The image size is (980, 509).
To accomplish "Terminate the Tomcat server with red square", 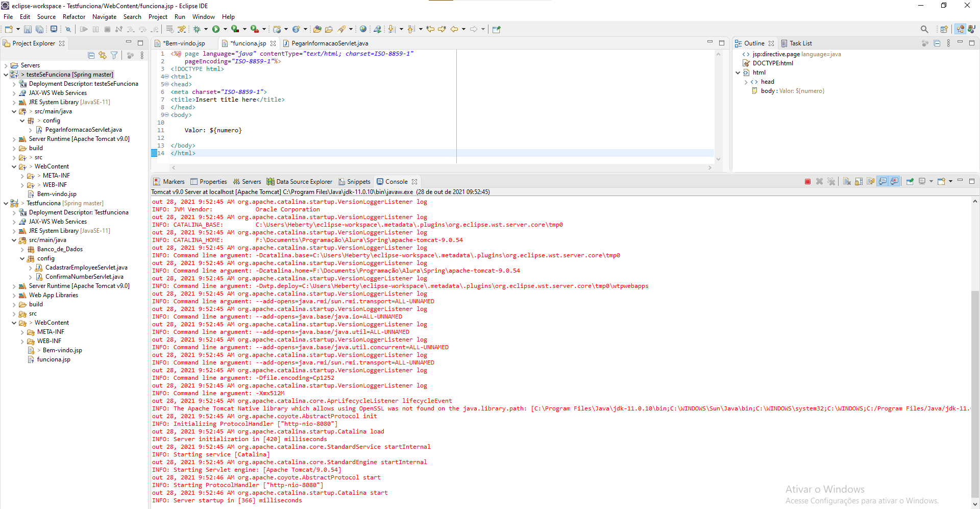I will [807, 181].
